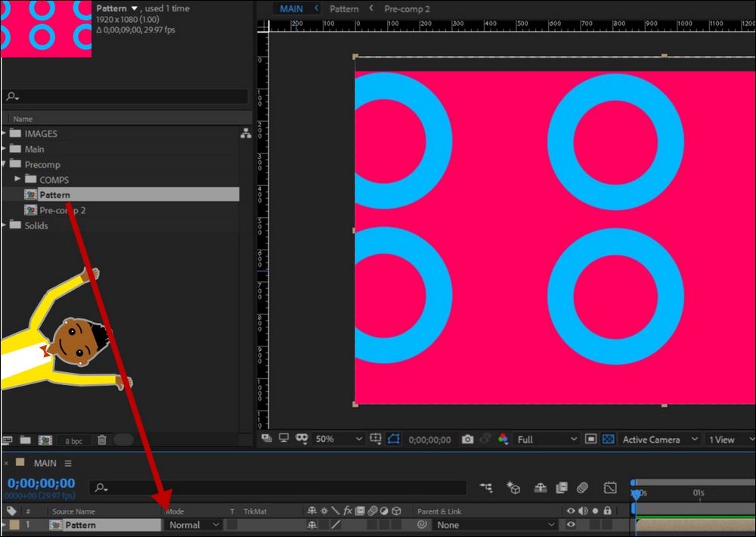The height and width of the screenshot is (537, 756).
Task: Toggle shy switch for Pattern layer
Action: 312,524
